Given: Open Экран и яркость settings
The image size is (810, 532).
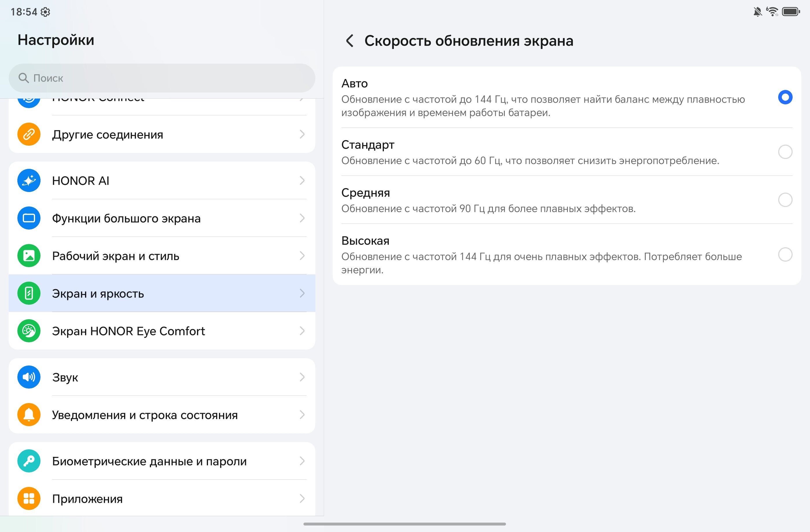Looking at the screenshot, I should point(162,293).
